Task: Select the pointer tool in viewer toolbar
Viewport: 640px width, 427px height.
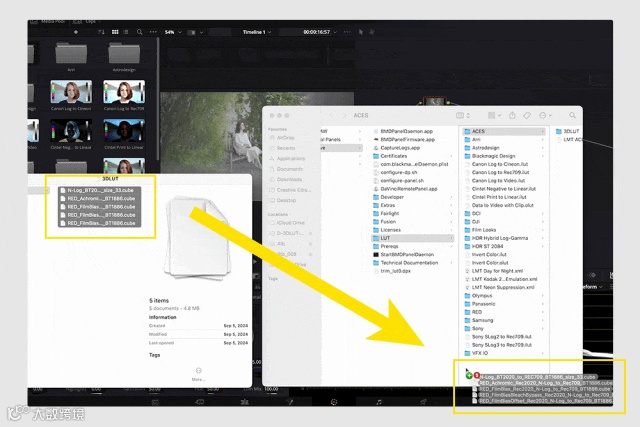Action: coord(361,32)
